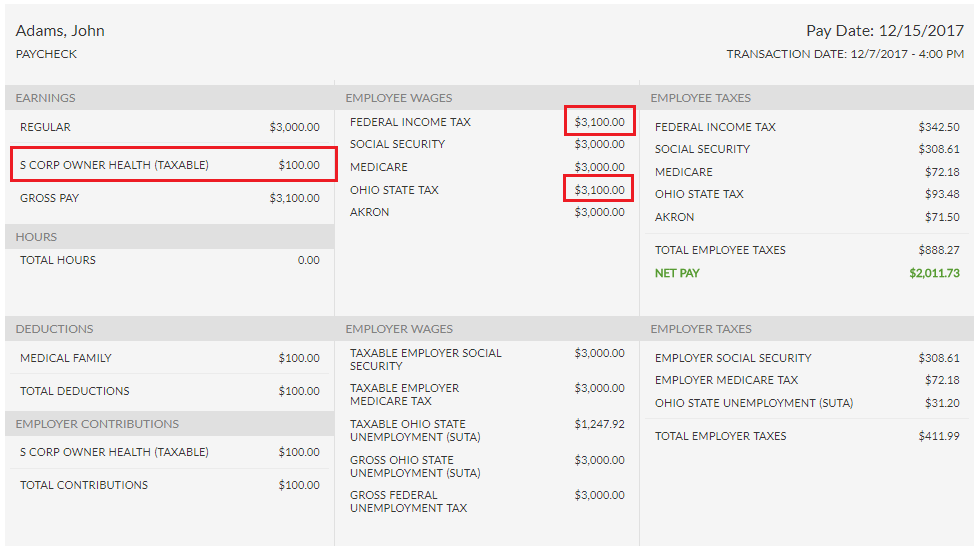Select the Medical Family deduction row
This screenshot has width=980, height=554.
[169, 358]
